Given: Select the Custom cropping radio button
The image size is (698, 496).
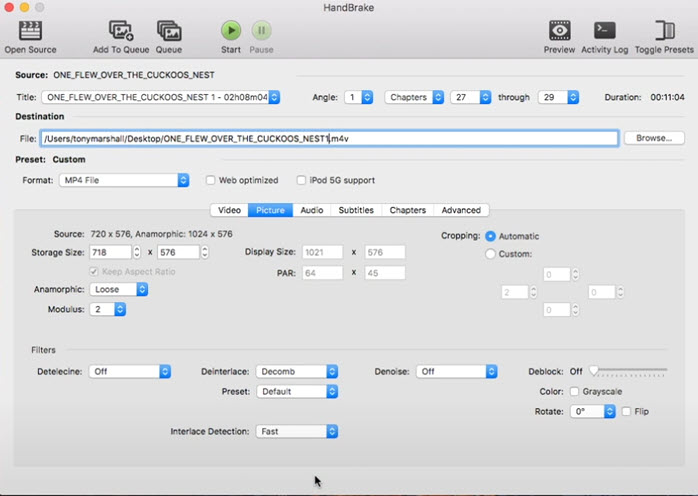Looking at the screenshot, I should 491,254.
